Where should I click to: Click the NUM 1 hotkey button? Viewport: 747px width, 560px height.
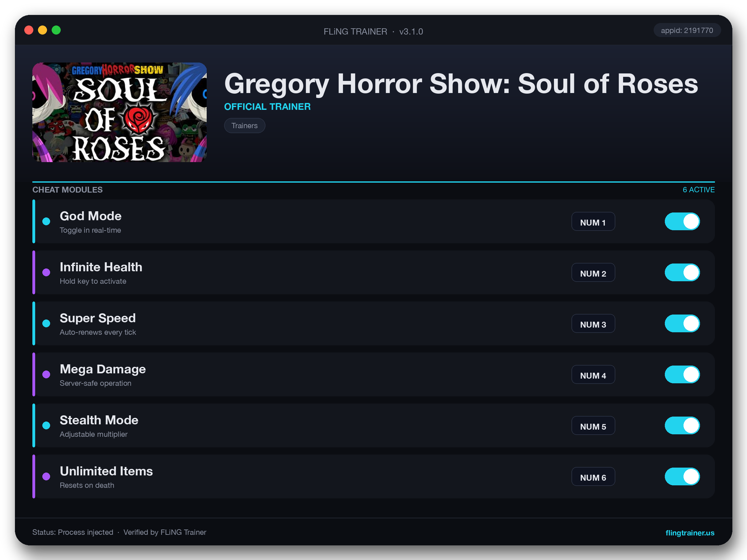[593, 222]
